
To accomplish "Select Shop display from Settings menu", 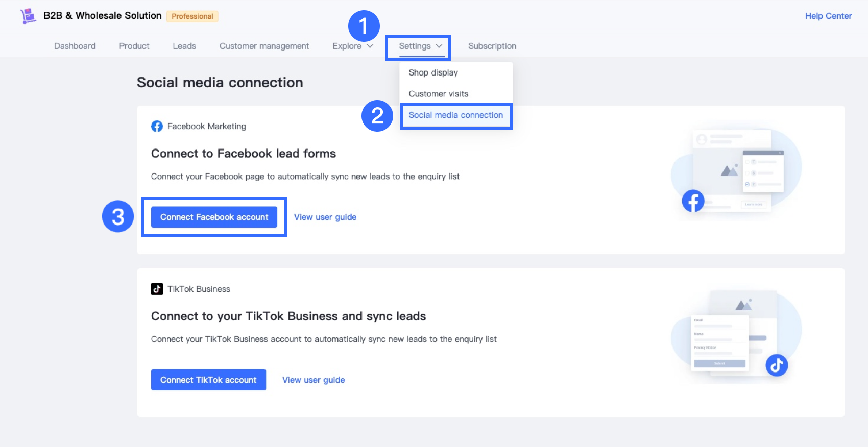I will pos(433,72).
